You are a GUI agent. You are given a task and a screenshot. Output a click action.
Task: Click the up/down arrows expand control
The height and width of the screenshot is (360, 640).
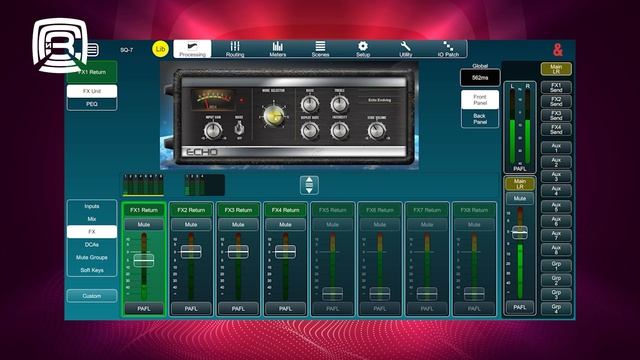(x=309, y=185)
